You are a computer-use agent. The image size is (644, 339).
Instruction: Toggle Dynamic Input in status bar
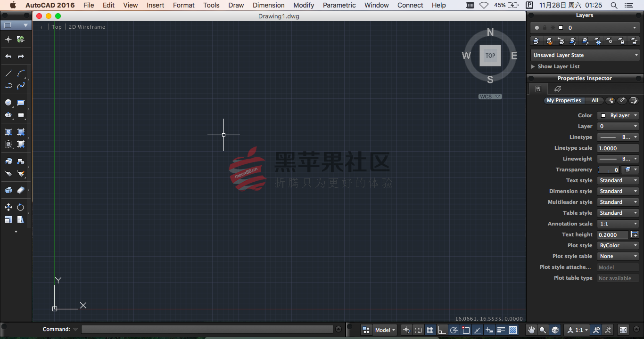pos(489,330)
